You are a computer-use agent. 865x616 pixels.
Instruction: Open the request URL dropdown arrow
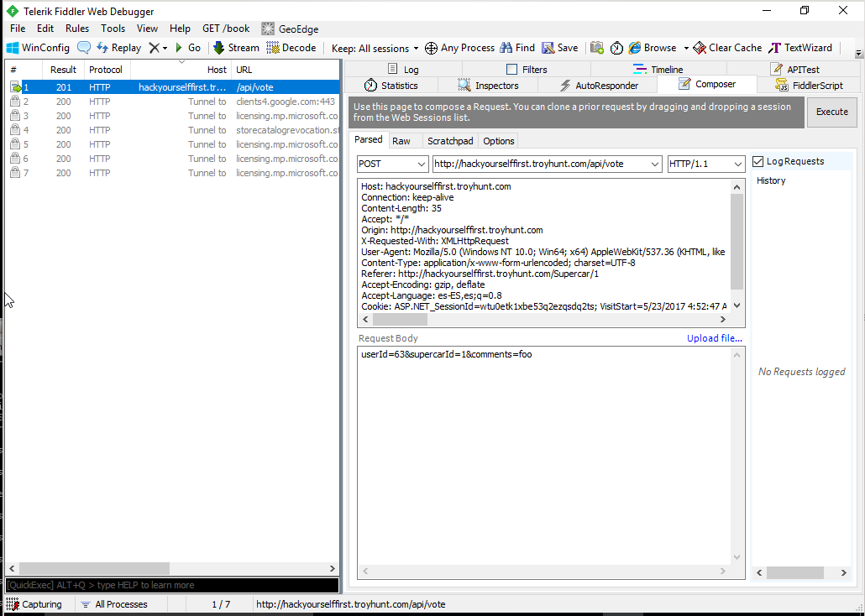point(655,164)
